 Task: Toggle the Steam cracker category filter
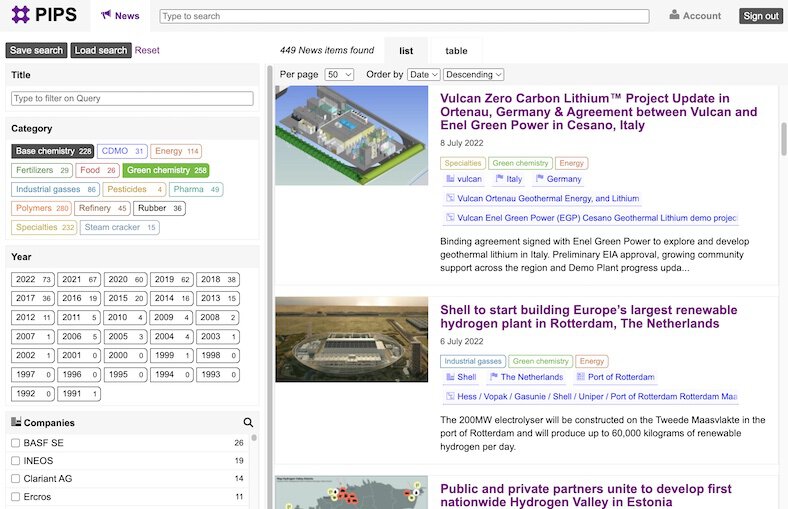pos(120,227)
